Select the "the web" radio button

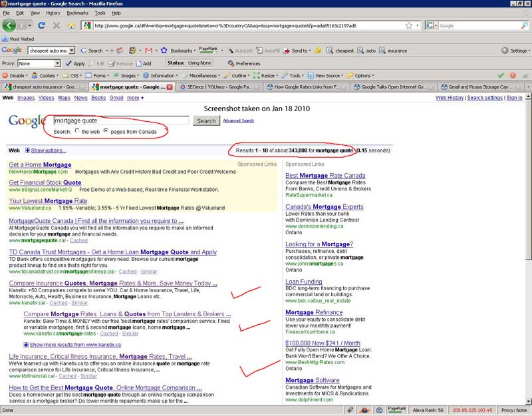(77, 131)
